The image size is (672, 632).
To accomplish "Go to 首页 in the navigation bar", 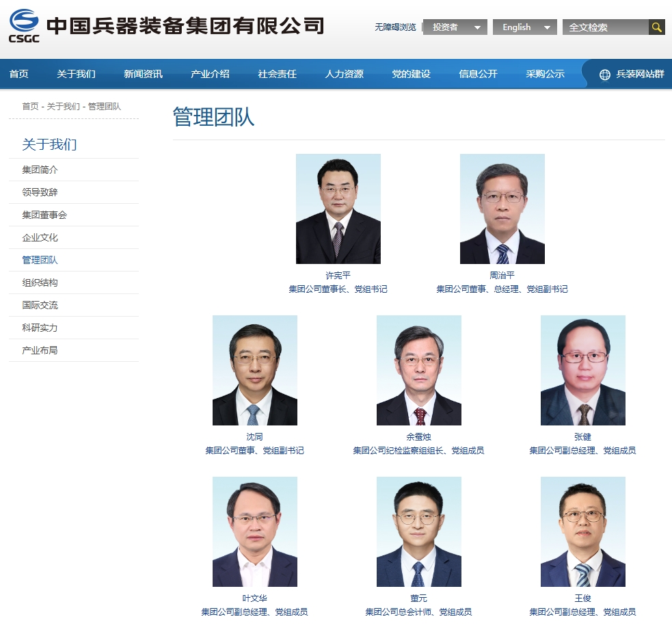I will click(19, 74).
